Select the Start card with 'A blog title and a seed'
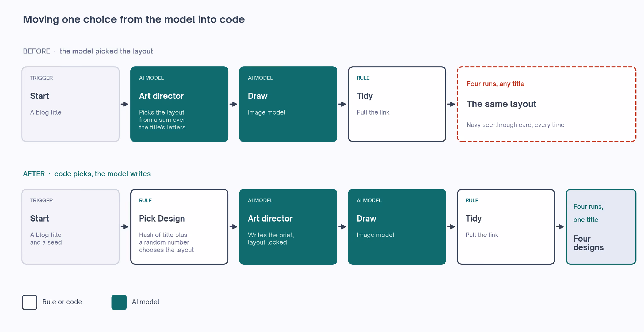 [71, 227]
